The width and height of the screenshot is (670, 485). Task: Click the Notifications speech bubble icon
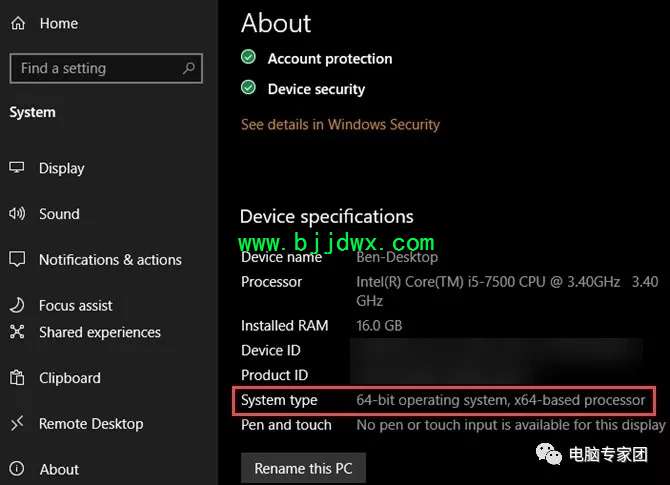(x=17, y=259)
